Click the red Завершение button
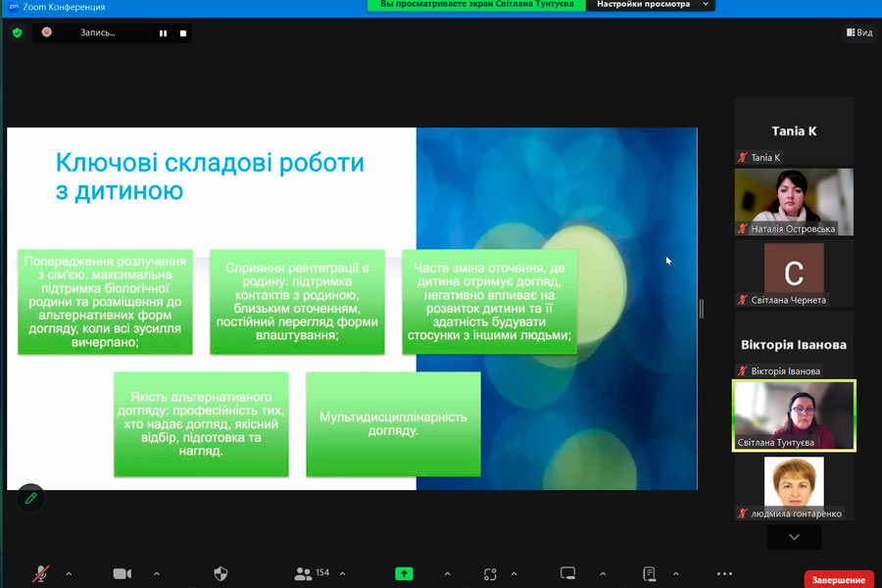 click(838, 579)
